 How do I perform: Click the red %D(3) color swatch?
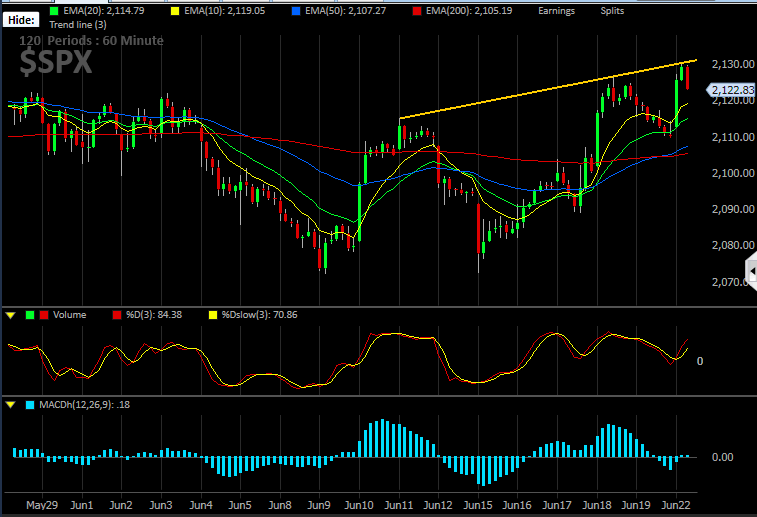click(x=117, y=315)
